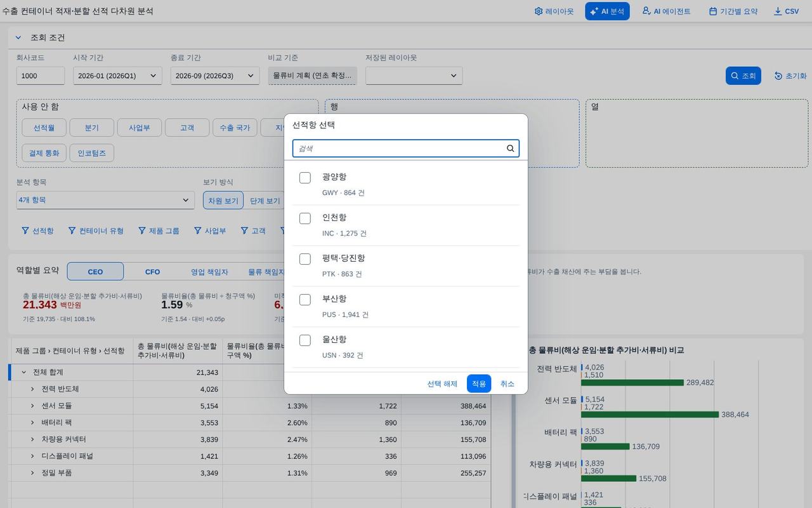Click the 255,257 cell in 정밀 부품 row
This screenshot has height=508, width=812.
(446, 473)
